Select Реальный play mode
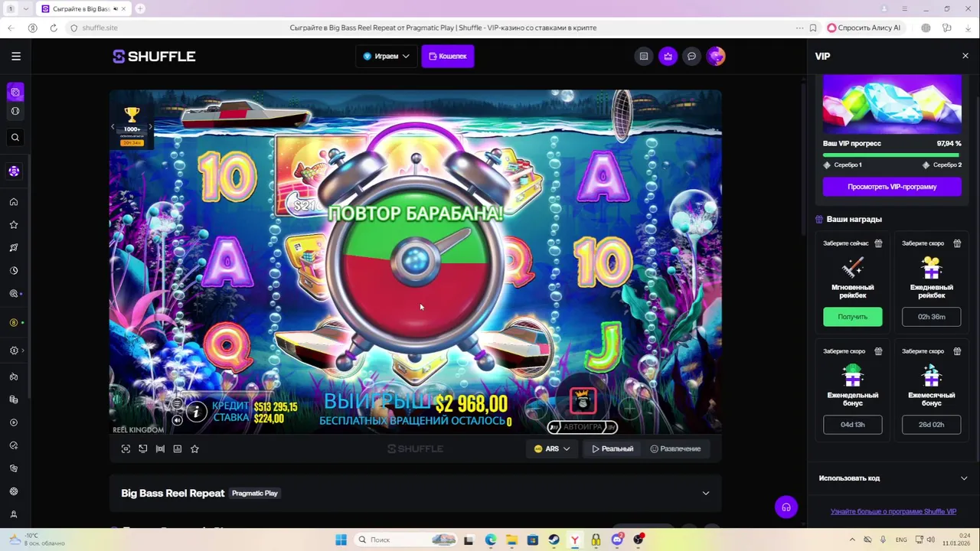980x551 pixels. tap(612, 449)
